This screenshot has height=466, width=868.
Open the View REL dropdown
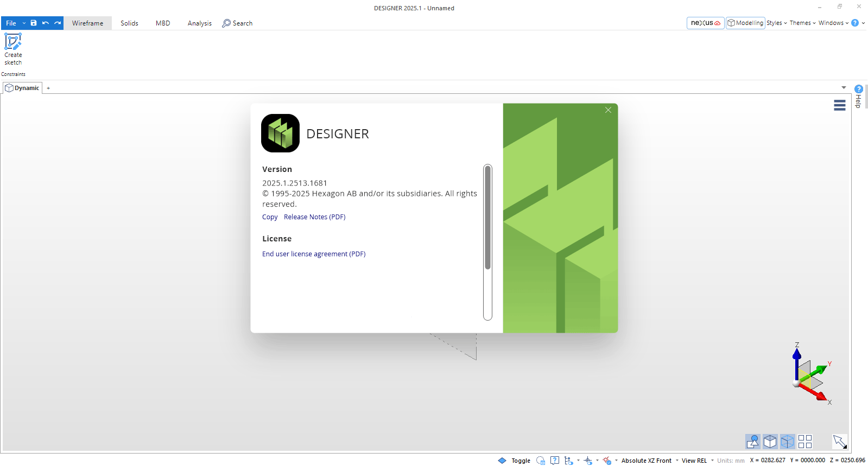tap(694, 461)
